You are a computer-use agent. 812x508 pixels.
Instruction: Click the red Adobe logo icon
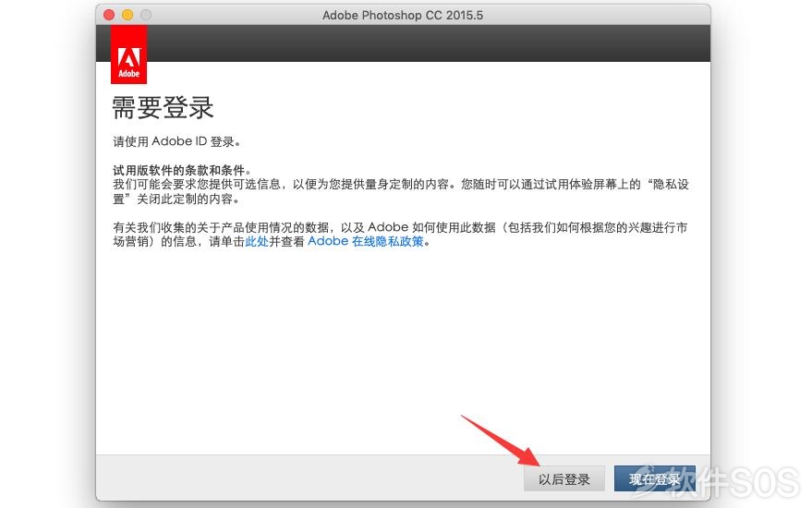pos(129,54)
